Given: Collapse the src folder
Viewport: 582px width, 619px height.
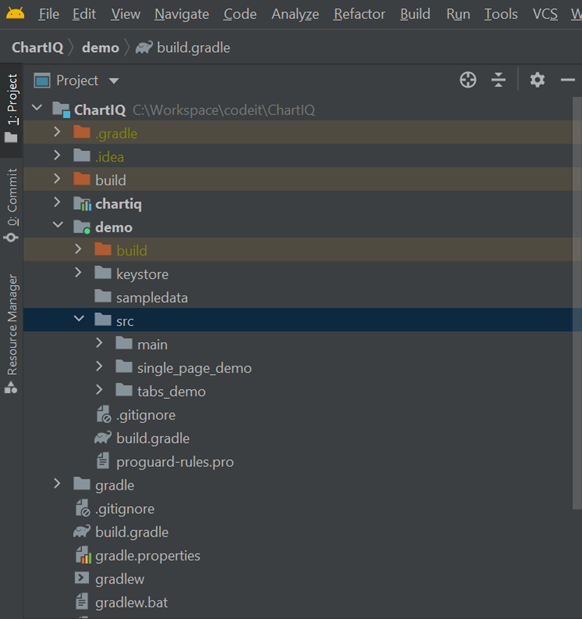Looking at the screenshot, I should click(79, 319).
